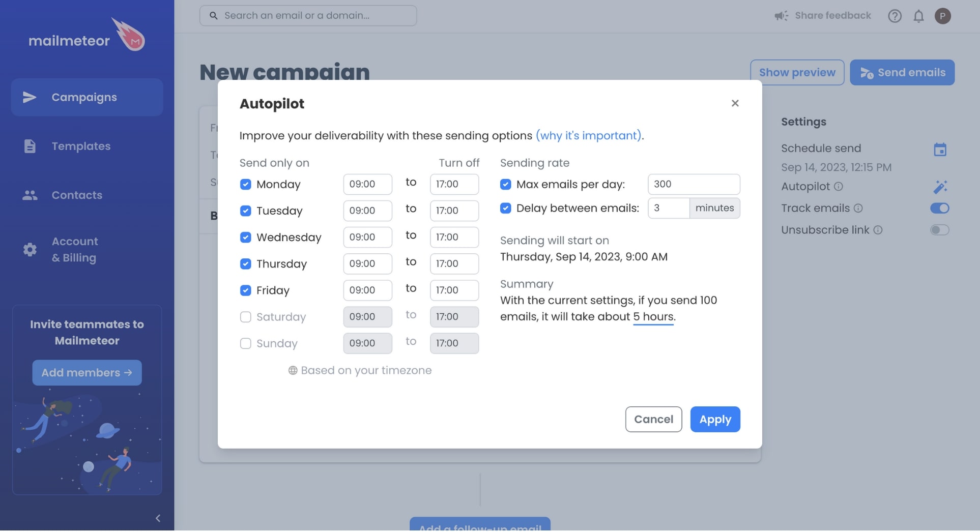980x532 pixels.
Task: Click Add members button
Action: tap(87, 373)
